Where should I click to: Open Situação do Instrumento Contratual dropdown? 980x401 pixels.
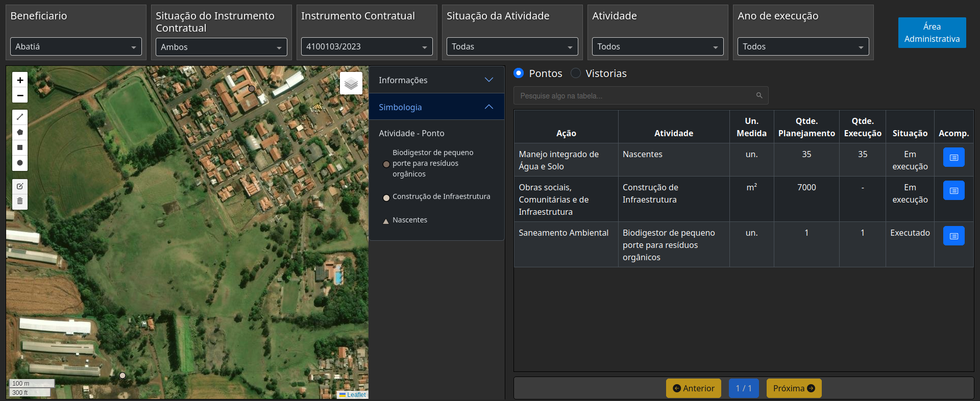click(x=222, y=47)
